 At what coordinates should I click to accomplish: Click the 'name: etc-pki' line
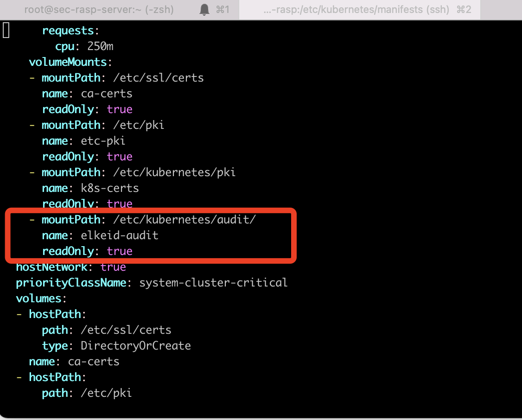83,141
